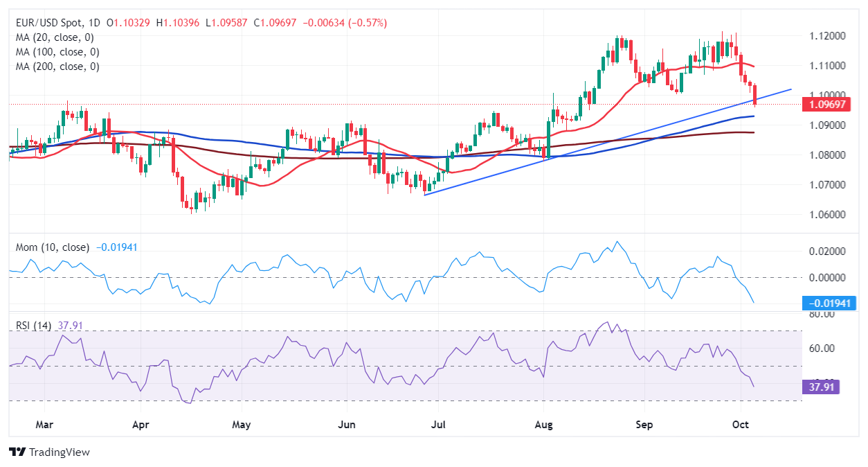Click the Mar label on time axis
Screen dimensions: 868x467
44,423
